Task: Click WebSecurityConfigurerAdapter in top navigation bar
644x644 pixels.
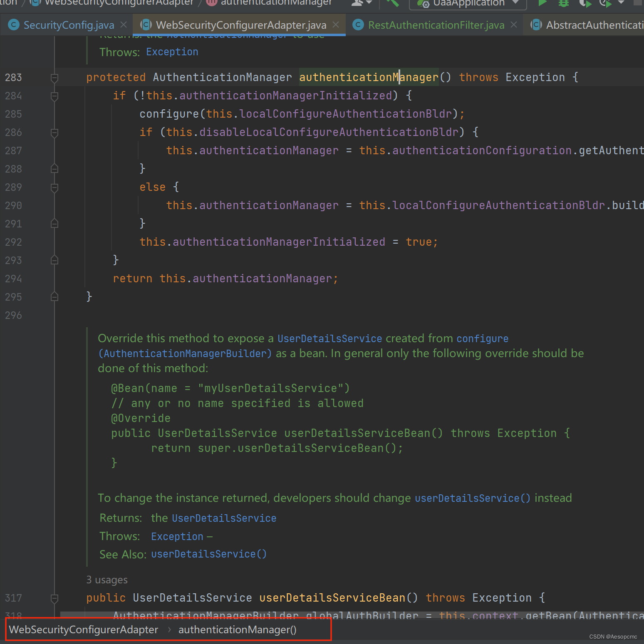Action: tap(119, 2)
